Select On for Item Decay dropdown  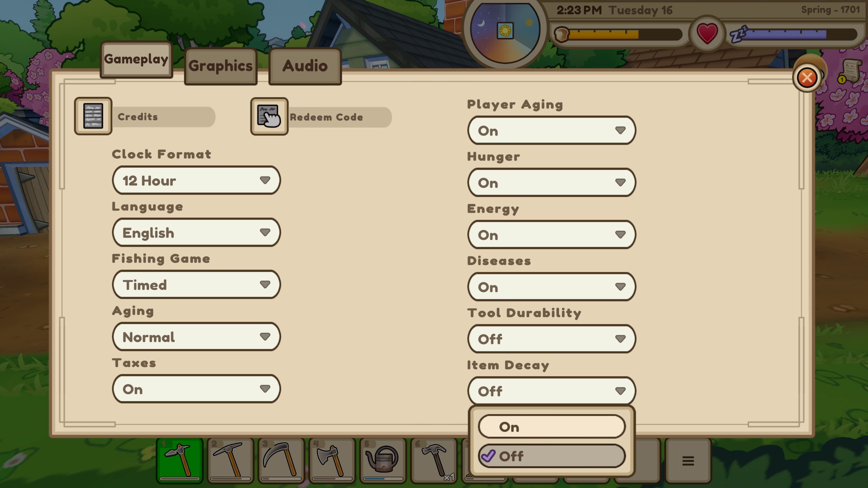coord(550,427)
